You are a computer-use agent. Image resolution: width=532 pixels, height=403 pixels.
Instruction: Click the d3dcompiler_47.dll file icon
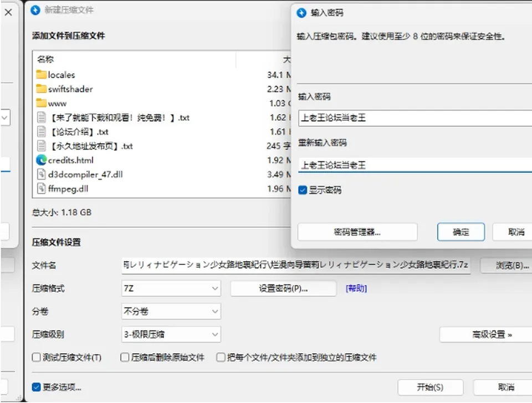click(41, 174)
